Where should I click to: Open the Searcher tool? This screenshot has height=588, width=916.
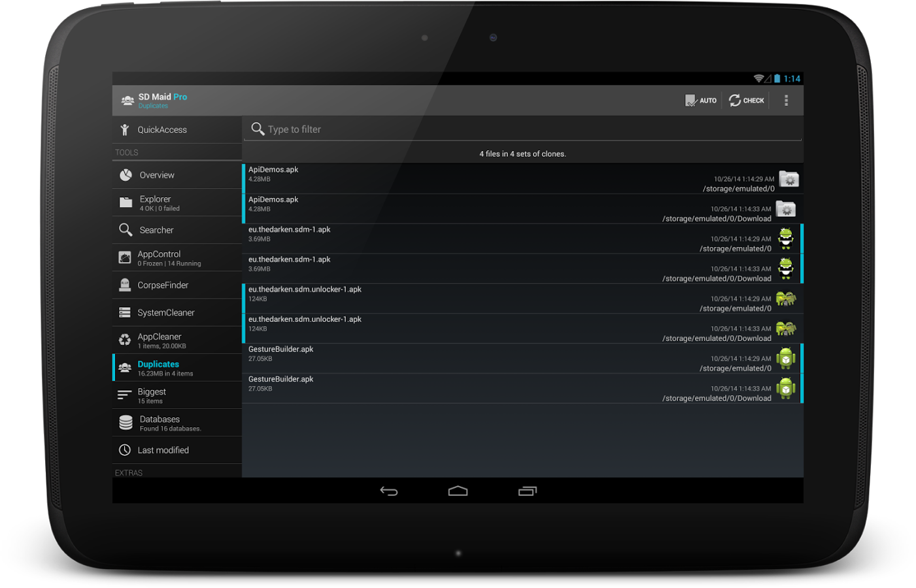177,230
